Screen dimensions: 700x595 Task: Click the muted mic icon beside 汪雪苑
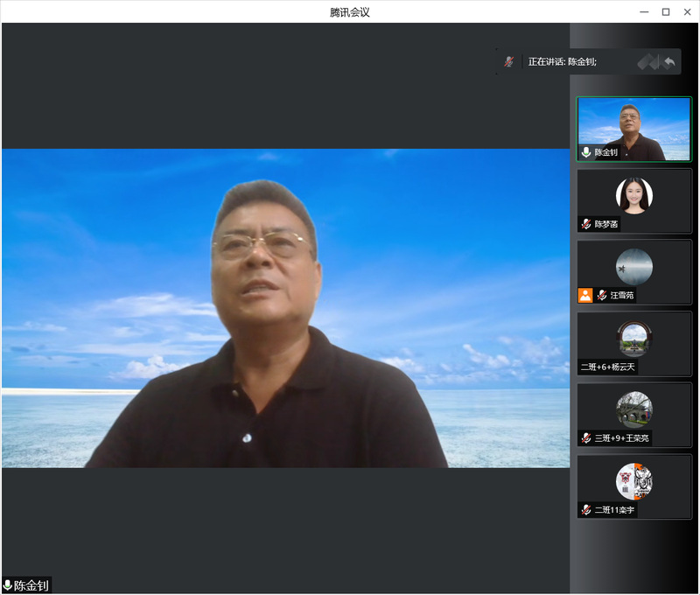tap(602, 296)
